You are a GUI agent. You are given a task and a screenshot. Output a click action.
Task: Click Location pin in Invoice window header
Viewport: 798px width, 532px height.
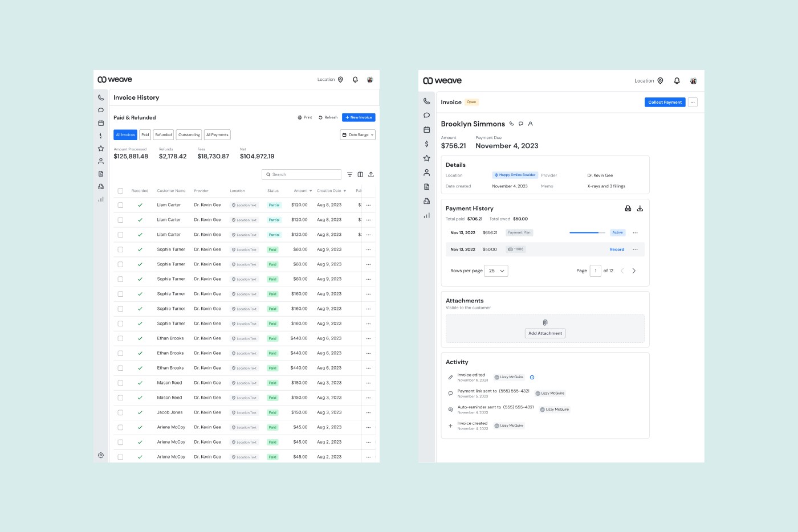click(x=660, y=81)
